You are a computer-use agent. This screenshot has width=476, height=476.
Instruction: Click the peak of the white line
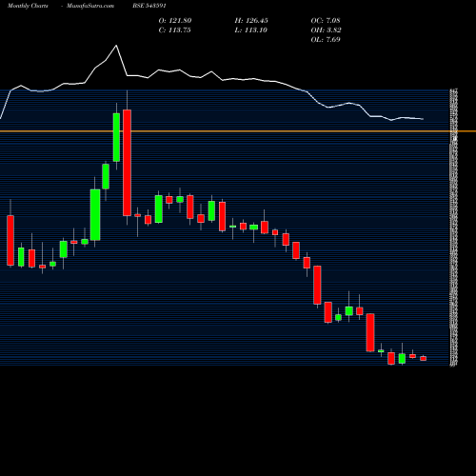(116, 46)
